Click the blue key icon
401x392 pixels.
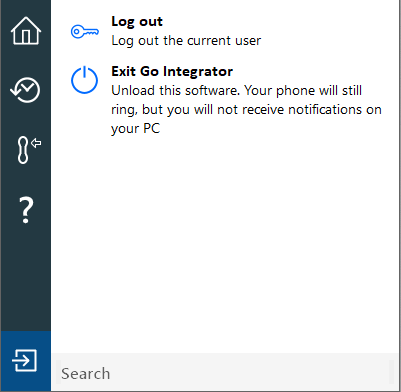[x=85, y=32]
